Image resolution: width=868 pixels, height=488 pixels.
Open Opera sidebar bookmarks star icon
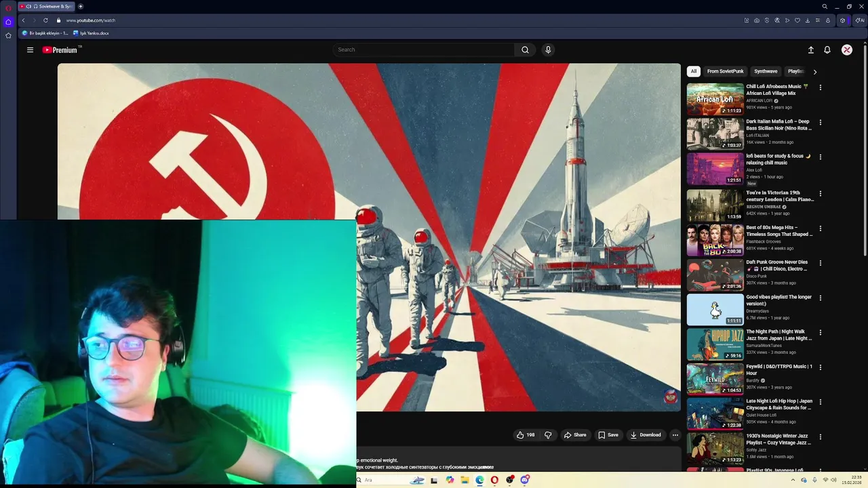tap(8, 35)
